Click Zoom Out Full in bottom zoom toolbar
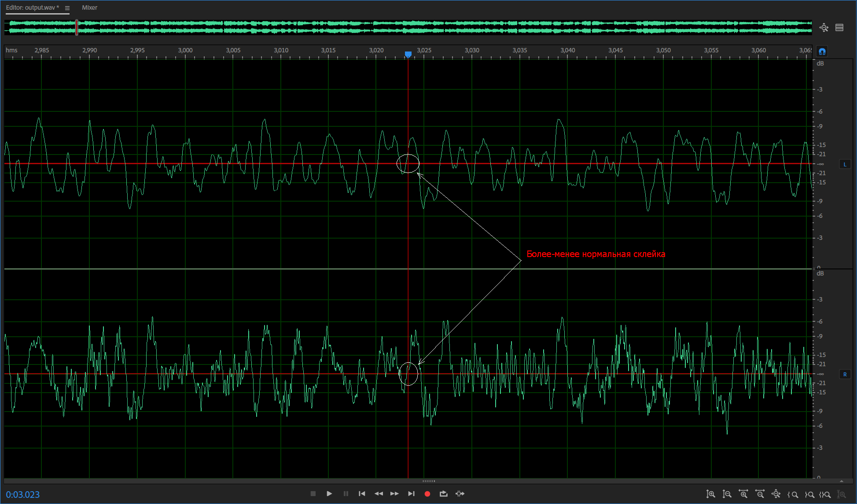Screen dimensions: 857x504 coord(776,494)
